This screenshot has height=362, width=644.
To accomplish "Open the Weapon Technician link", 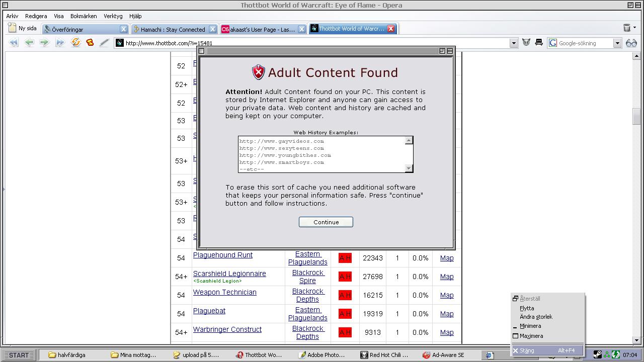I will click(225, 292).
